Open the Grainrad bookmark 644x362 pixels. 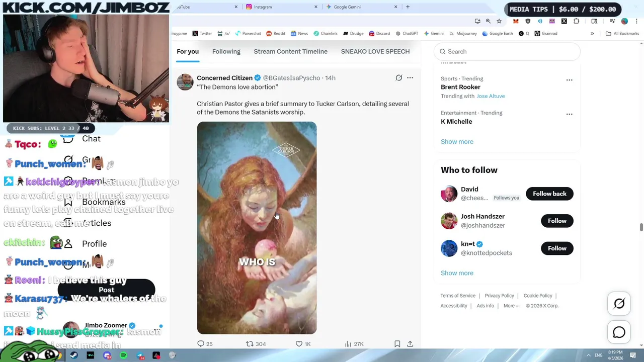[x=546, y=34]
